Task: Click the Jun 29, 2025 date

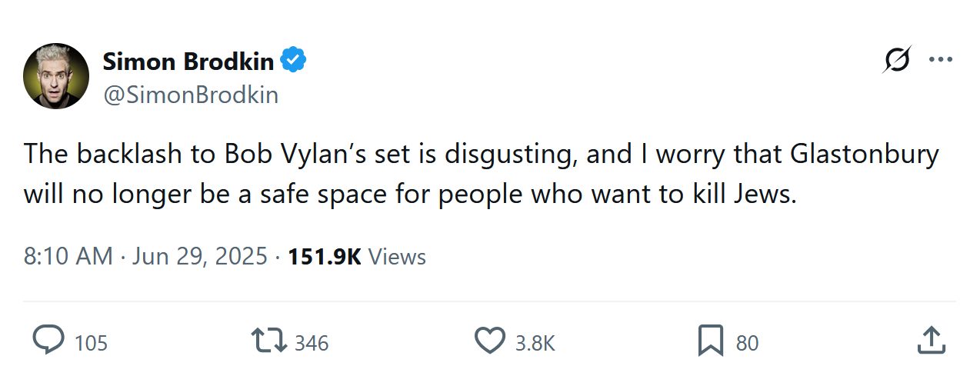Action: [x=199, y=256]
